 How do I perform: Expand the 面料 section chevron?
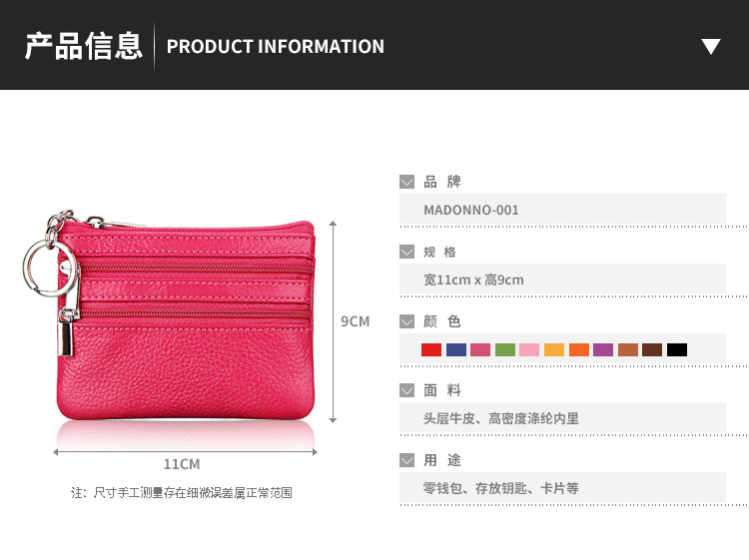[x=407, y=390]
